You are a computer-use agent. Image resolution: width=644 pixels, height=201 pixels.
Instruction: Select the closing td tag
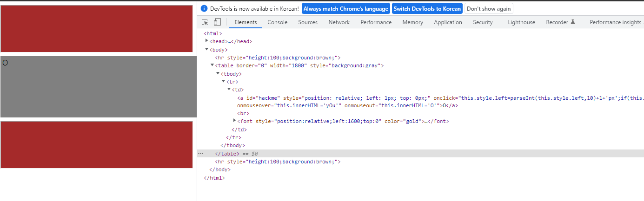[x=239, y=130]
